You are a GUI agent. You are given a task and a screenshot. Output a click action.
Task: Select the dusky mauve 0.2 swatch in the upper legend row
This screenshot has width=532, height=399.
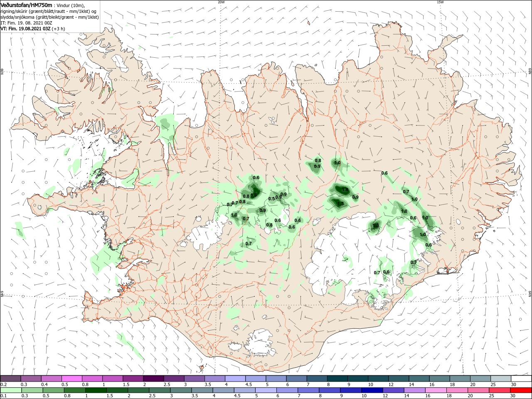[x=10, y=378]
